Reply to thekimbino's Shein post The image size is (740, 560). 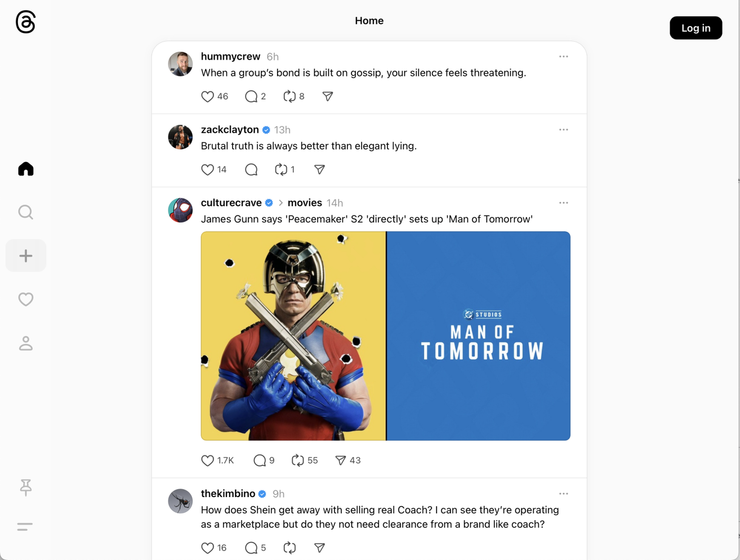pyautogui.click(x=251, y=548)
